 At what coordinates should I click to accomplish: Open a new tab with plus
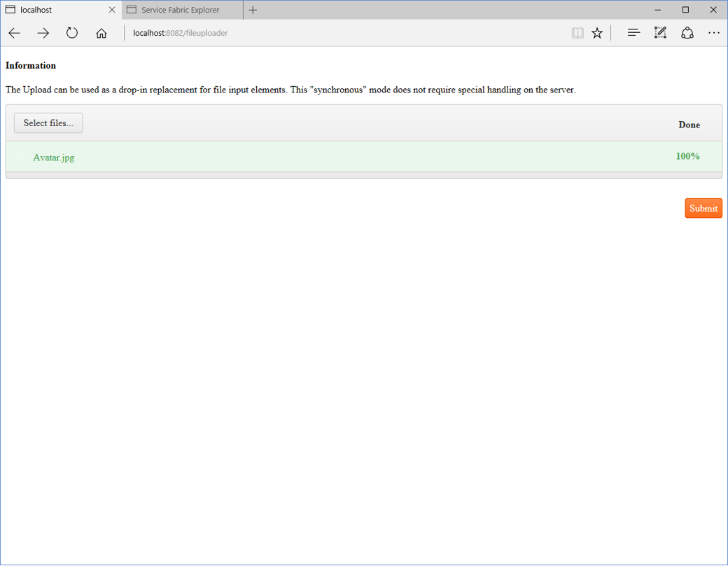[253, 10]
